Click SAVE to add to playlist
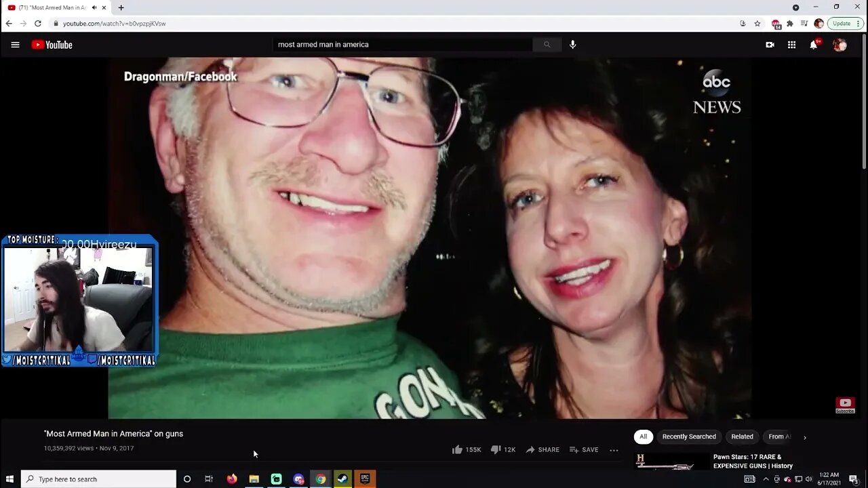This screenshot has width=868, height=488. pos(584,449)
